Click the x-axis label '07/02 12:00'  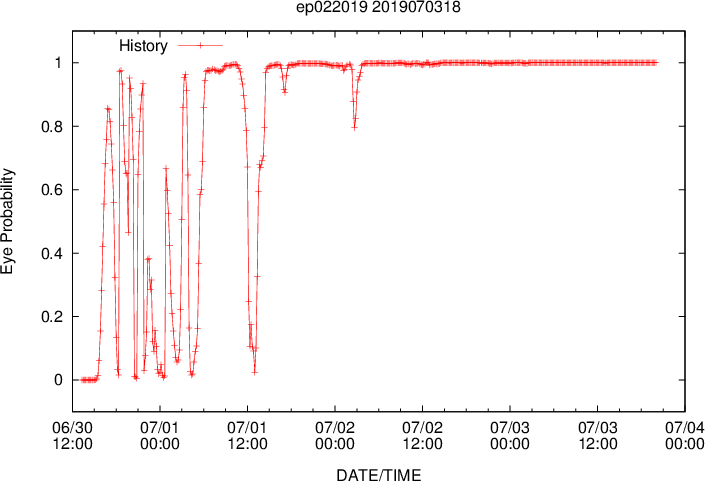(x=423, y=436)
